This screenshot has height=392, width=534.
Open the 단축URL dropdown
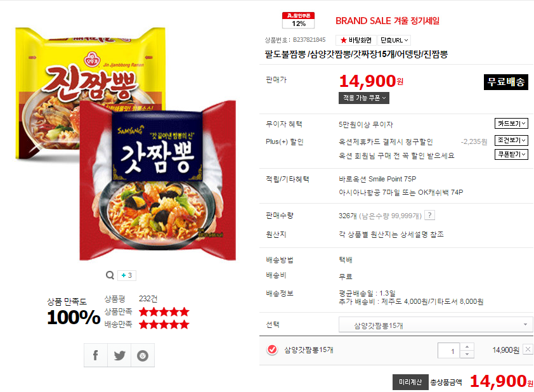(394, 40)
